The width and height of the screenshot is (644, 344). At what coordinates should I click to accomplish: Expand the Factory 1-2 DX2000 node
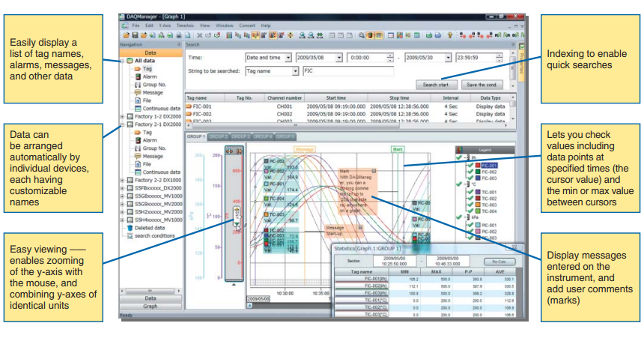pos(122,117)
